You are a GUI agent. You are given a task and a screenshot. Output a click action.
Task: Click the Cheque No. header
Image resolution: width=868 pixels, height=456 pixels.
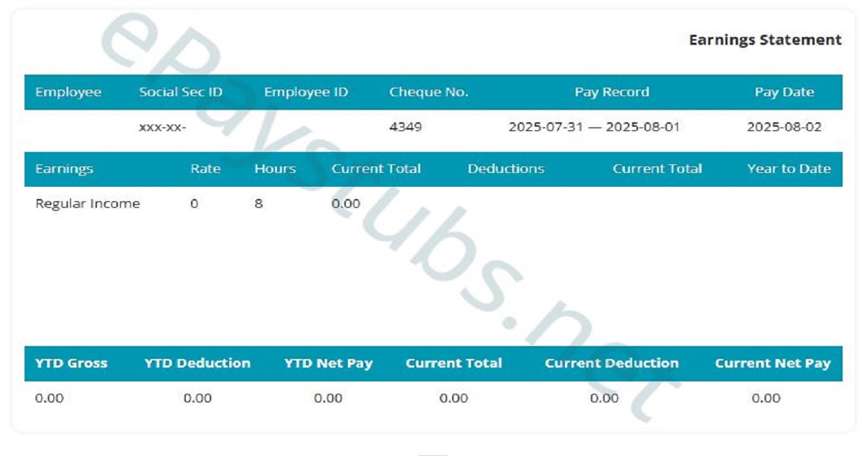pyautogui.click(x=428, y=92)
